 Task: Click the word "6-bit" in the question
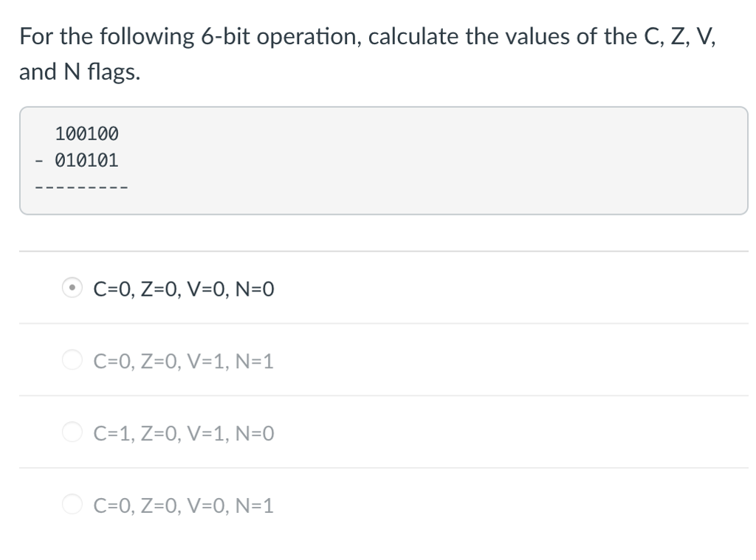coord(223,37)
